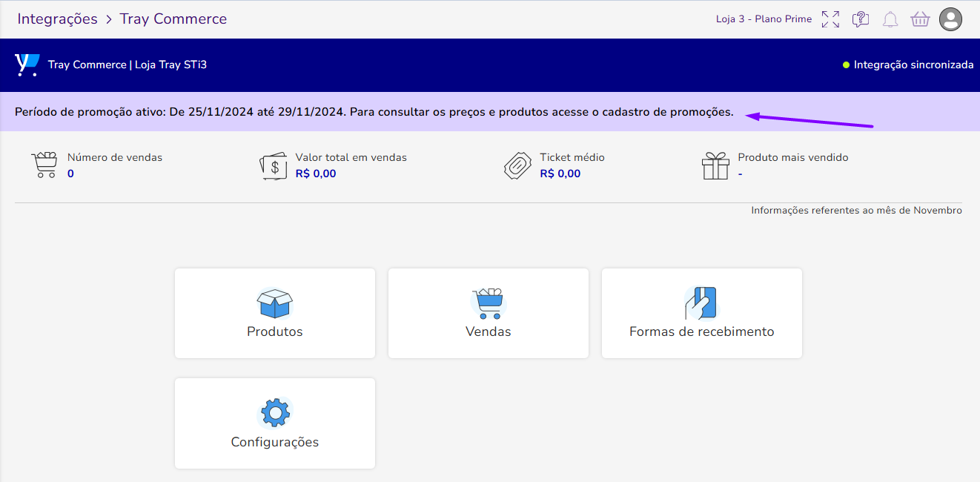Open the Configurações card
The height and width of the screenshot is (482, 980).
click(x=275, y=423)
